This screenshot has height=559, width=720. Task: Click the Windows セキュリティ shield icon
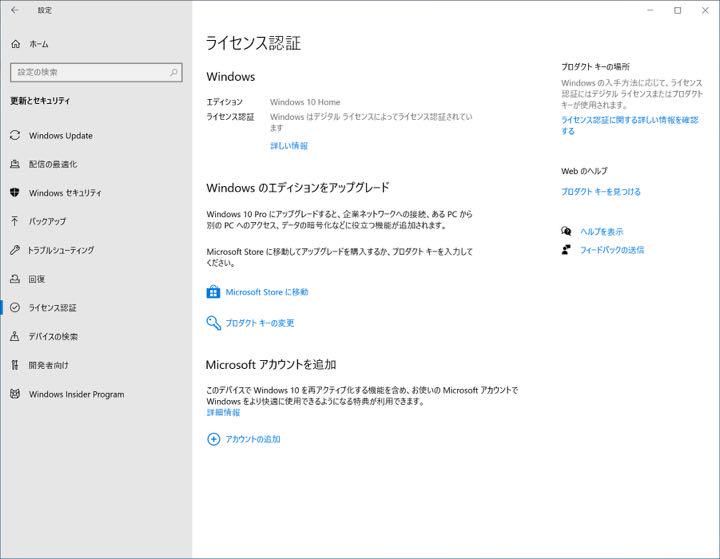point(15,192)
